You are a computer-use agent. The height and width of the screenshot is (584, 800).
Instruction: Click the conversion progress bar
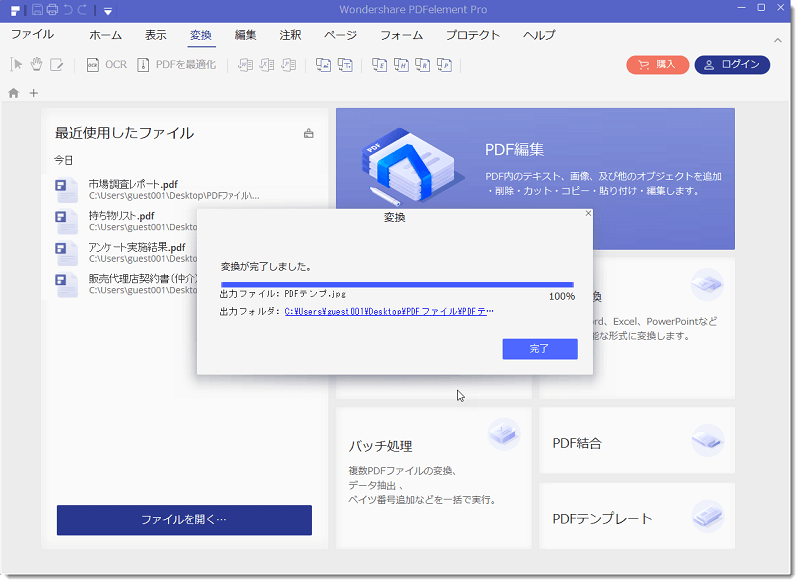(x=397, y=285)
